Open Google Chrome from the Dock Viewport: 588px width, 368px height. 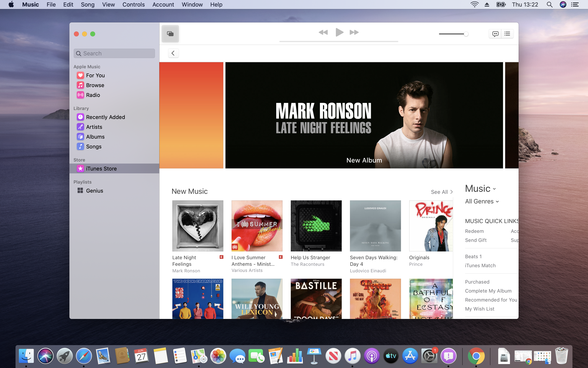[476, 356]
